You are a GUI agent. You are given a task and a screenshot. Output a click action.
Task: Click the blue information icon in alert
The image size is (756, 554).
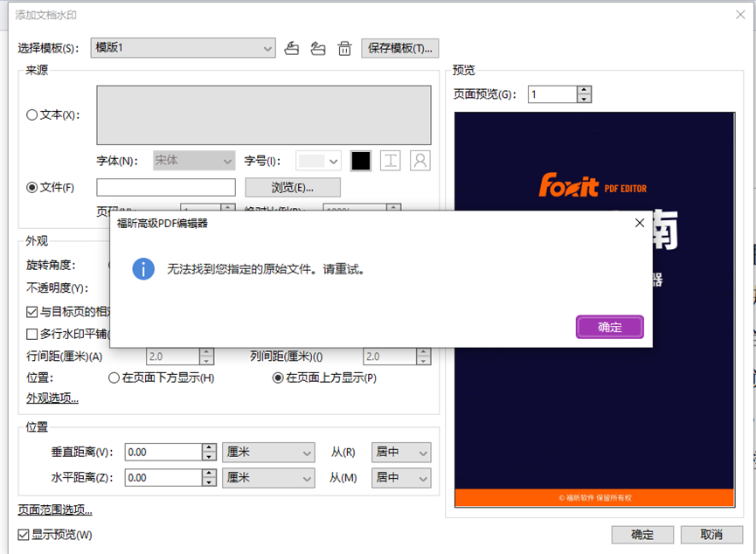click(143, 269)
